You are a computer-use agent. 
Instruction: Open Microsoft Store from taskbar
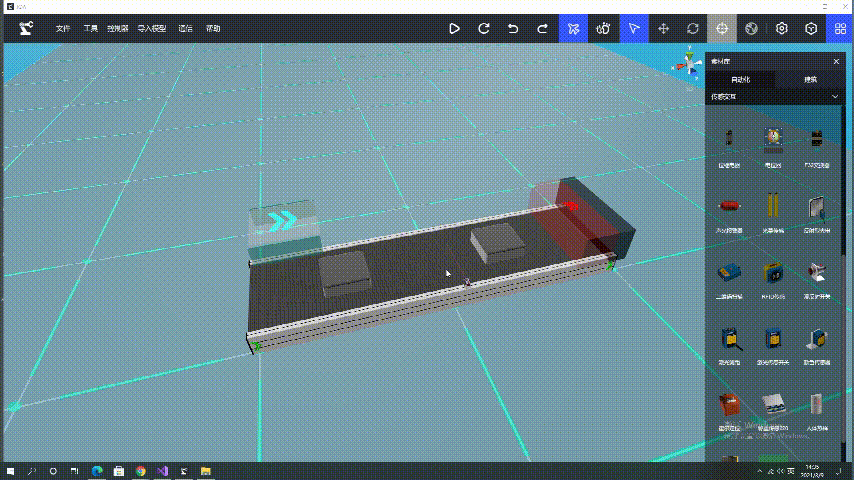pos(119,471)
